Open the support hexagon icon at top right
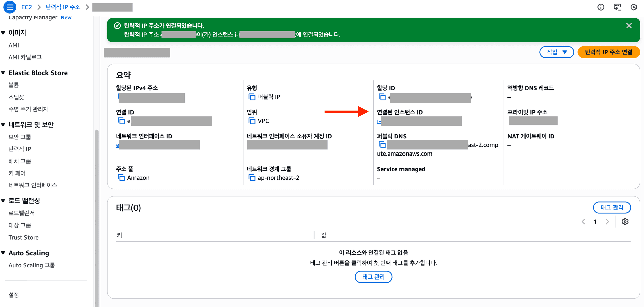The image size is (644, 307). (634, 7)
